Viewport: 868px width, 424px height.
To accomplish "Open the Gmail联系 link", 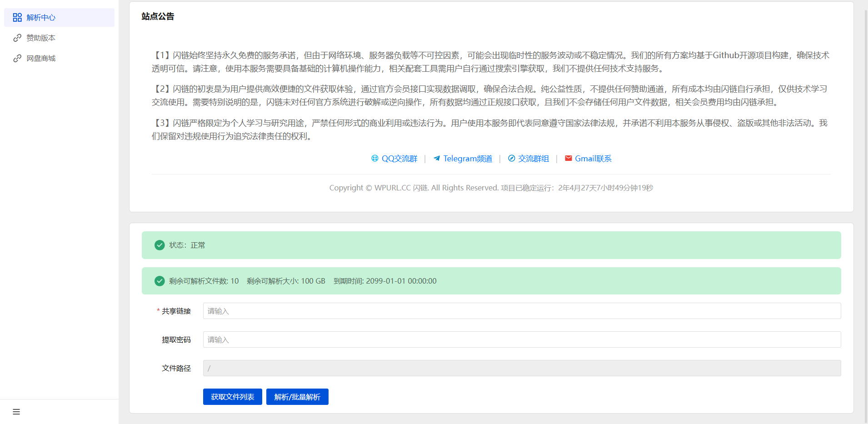I will pyautogui.click(x=593, y=159).
